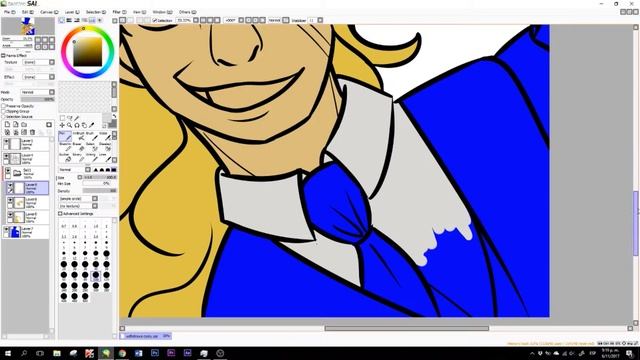Pick a shade in color square
640x360 pixels.
coord(87,51)
